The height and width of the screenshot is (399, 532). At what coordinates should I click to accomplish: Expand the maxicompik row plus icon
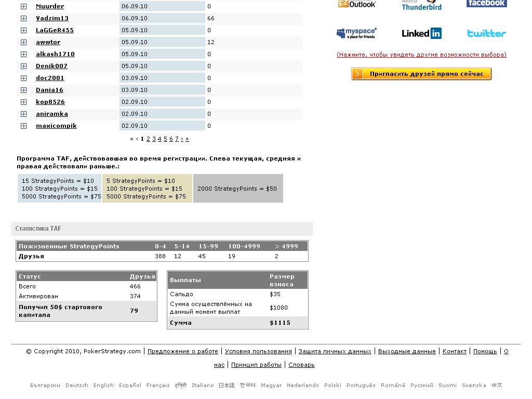click(x=23, y=126)
